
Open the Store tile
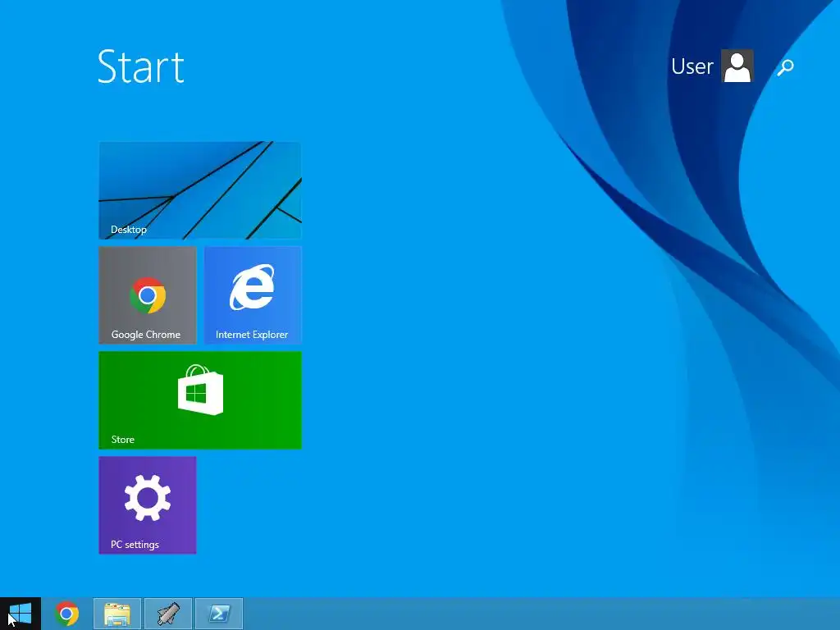point(200,400)
